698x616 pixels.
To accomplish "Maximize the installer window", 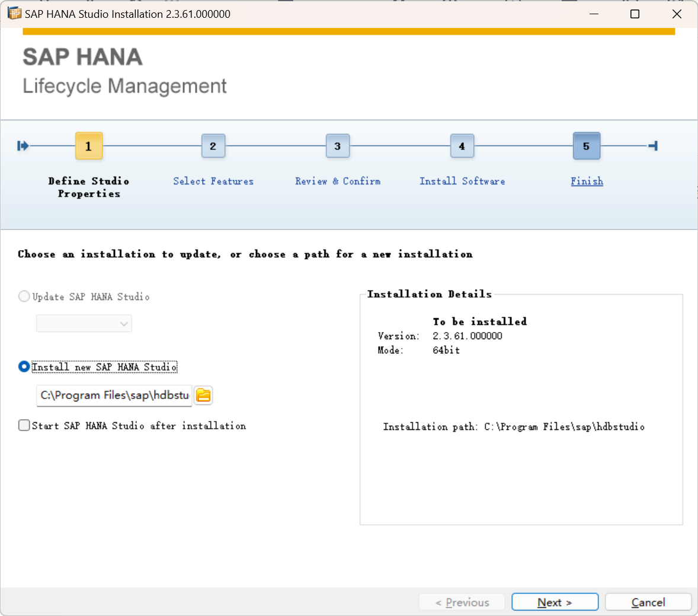I will tap(635, 14).
